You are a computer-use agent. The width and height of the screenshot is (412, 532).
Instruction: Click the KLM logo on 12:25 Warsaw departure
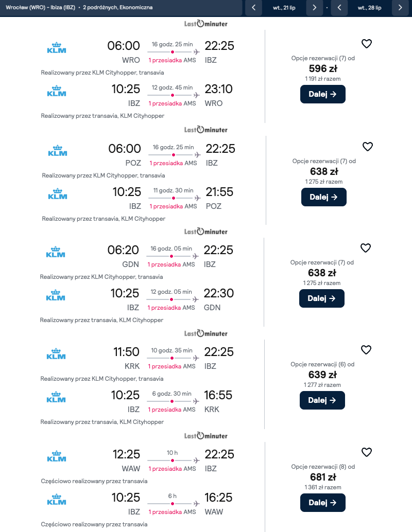click(57, 456)
